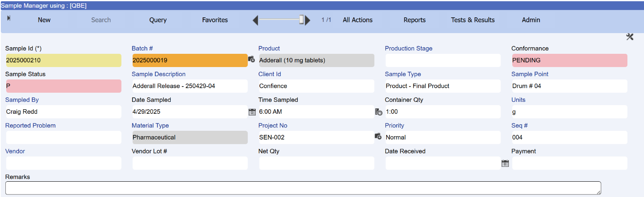The width and height of the screenshot is (644, 197).
Task: Open the Project No lookup folder icon
Action: 378,136
